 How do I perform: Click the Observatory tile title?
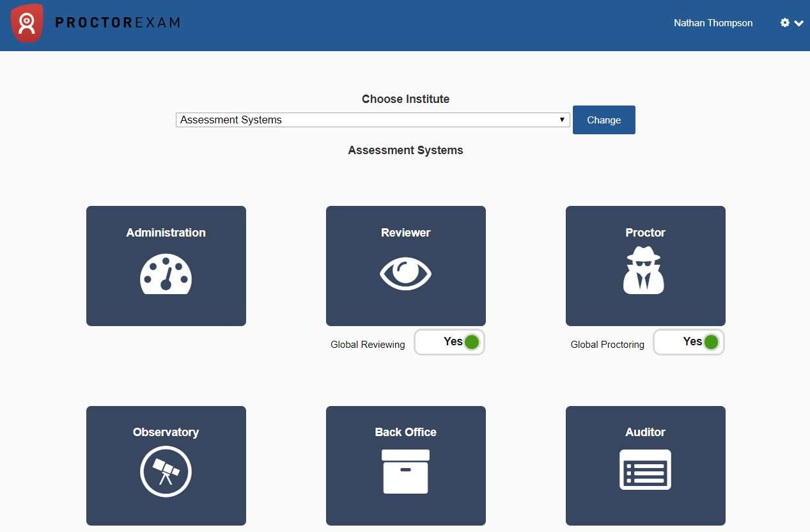pyautogui.click(x=166, y=432)
